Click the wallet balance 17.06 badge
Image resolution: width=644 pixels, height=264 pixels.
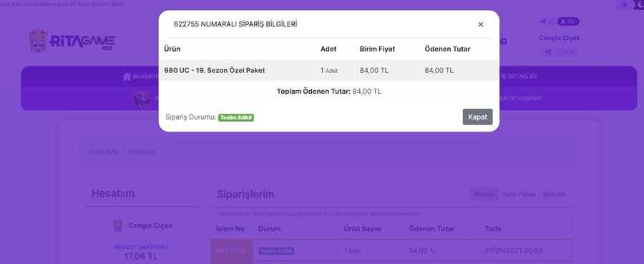point(559,52)
